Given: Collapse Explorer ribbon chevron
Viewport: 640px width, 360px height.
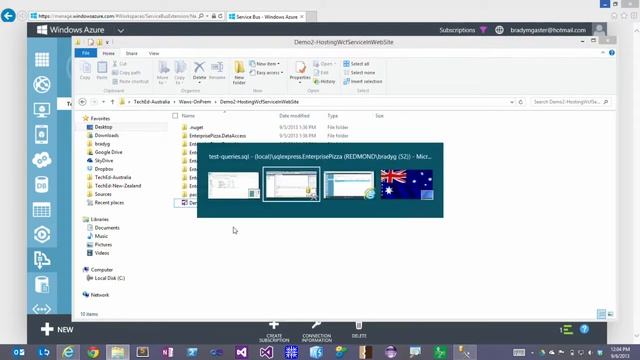Looking at the screenshot, I should click(603, 53).
